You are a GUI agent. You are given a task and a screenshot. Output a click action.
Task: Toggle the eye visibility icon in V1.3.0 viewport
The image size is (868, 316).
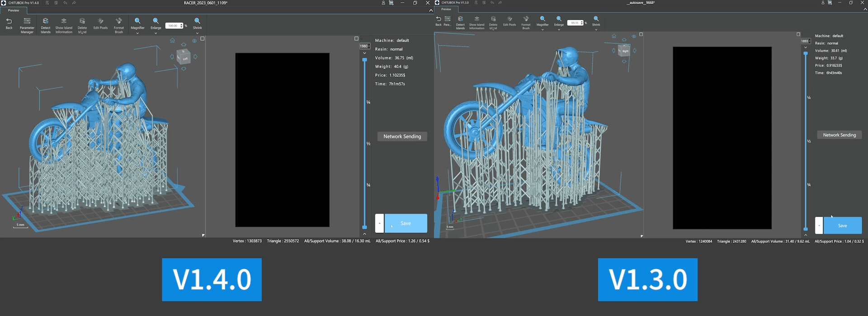634,36
